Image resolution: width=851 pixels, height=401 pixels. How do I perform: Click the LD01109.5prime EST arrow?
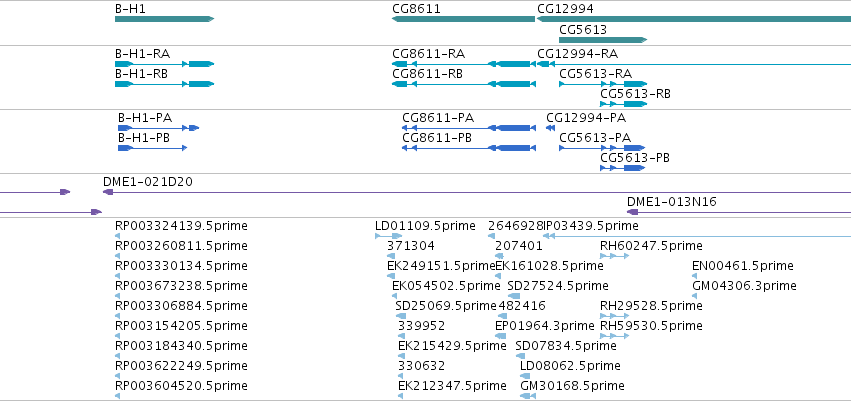tap(389, 236)
